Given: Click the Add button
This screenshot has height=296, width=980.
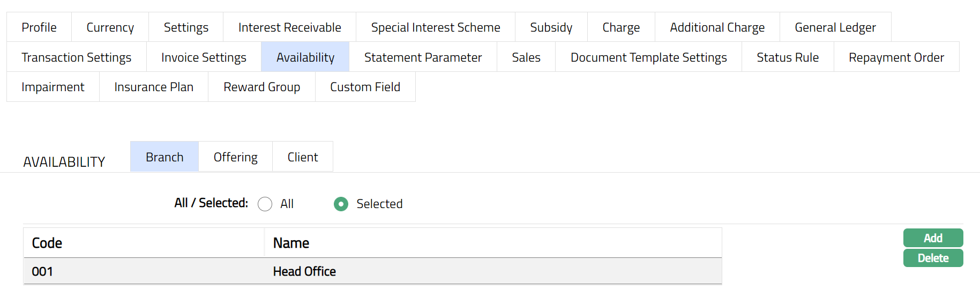Looking at the screenshot, I should pos(932,238).
